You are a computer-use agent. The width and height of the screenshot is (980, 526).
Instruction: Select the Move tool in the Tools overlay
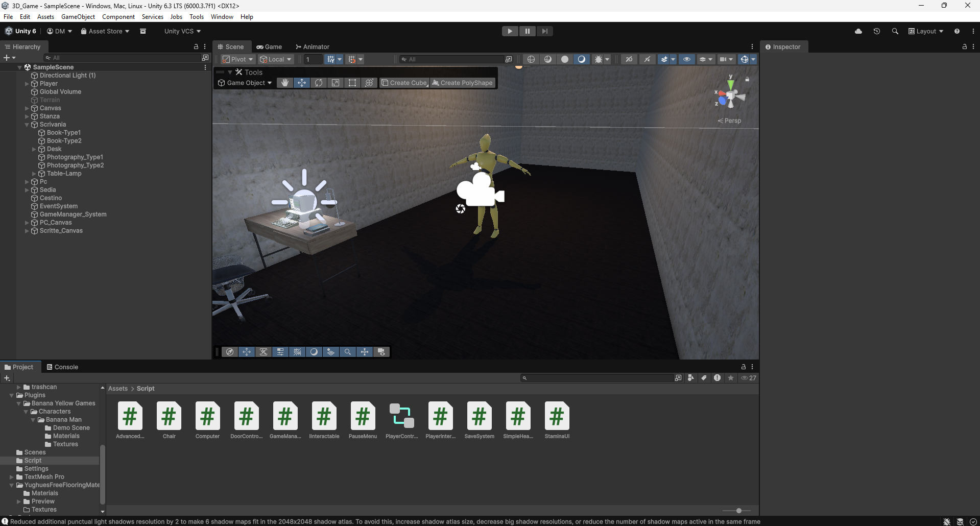click(302, 83)
